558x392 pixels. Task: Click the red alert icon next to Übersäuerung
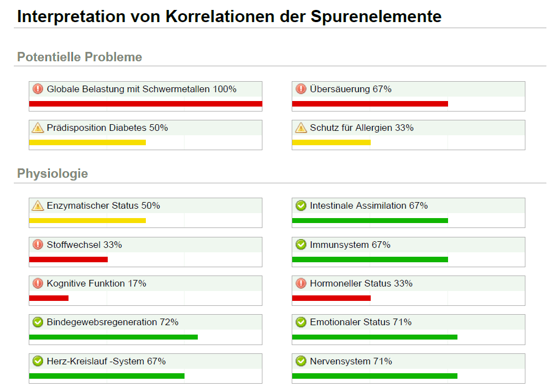tap(301, 89)
